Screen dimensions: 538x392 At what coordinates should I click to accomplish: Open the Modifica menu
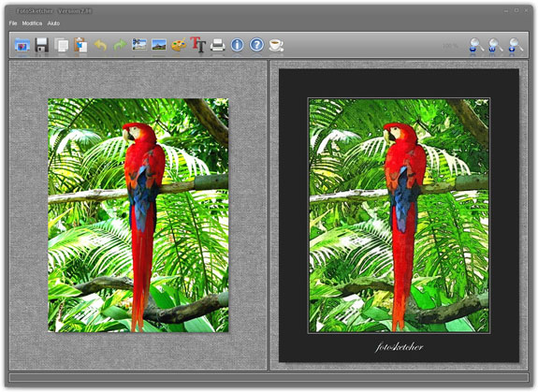click(32, 23)
